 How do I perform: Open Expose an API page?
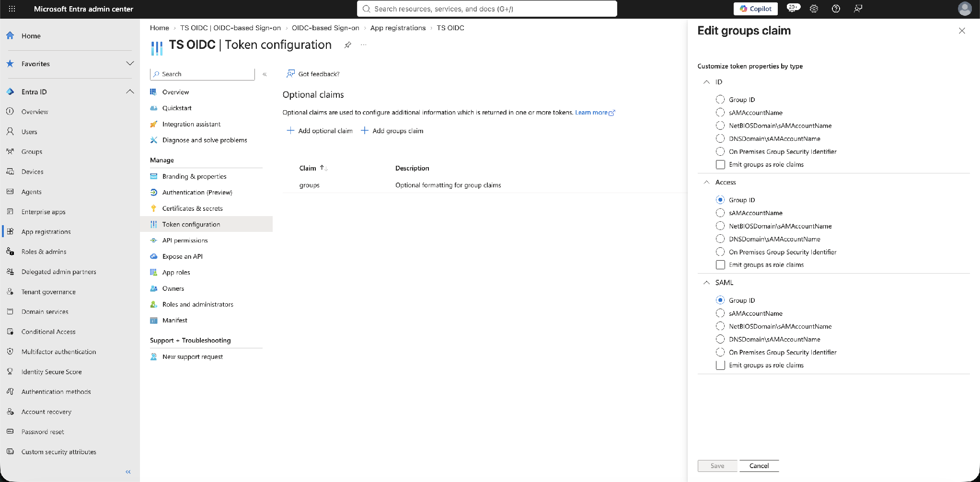pyautogui.click(x=182, y=256)
